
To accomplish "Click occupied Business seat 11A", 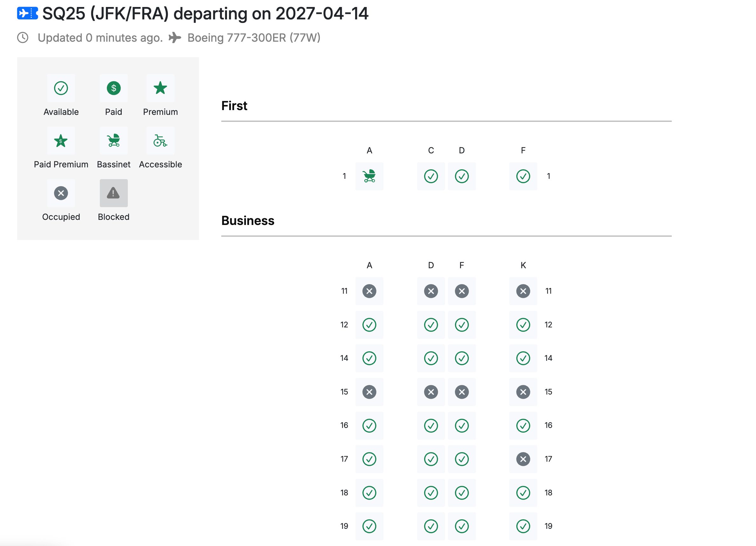I will 369,291.
